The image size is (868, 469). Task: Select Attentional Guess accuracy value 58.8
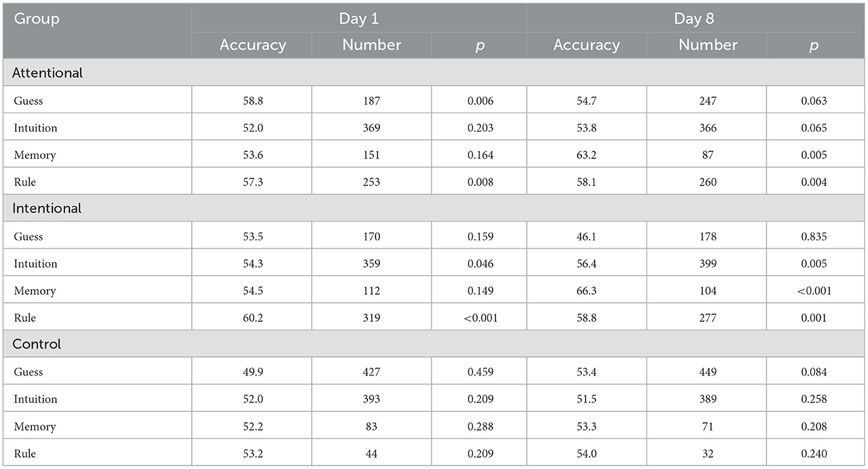pos(252,100)
